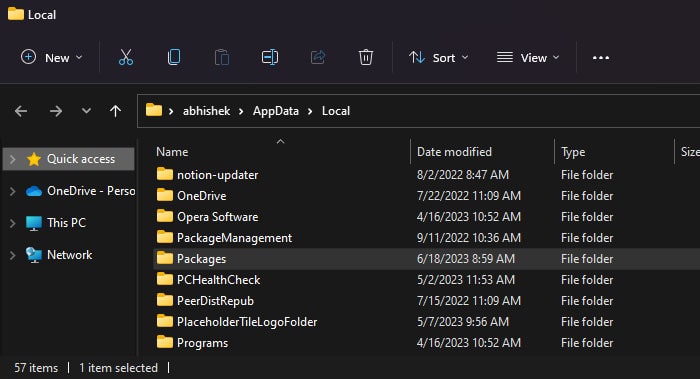The width and height of the screenshot is (700, 379).
Task: Select the OneDrive folder in file list
Action: [x=201, y=196]
